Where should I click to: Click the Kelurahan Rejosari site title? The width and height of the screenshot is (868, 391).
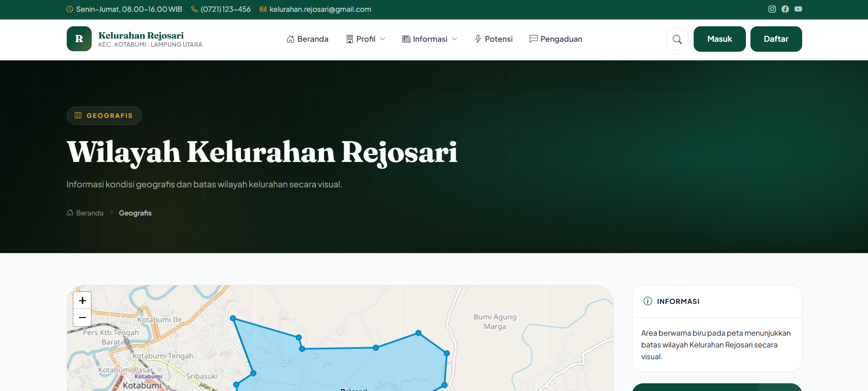[141, 35]
